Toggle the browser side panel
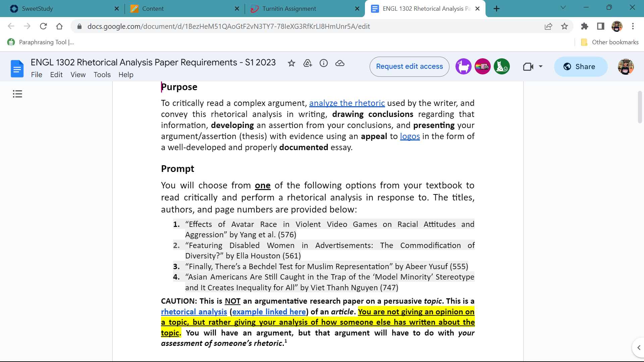This screenshot has height=362, width=644. pos(601,26)
